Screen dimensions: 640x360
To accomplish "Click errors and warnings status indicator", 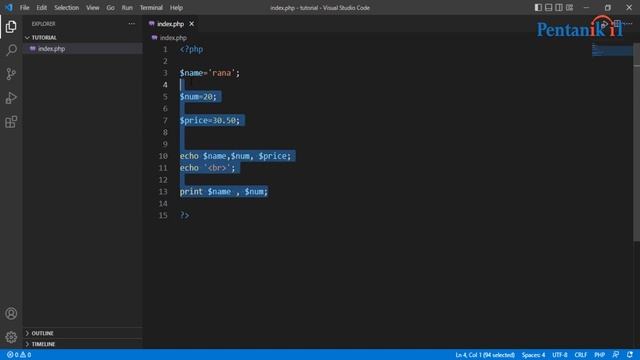I will 19,355.
